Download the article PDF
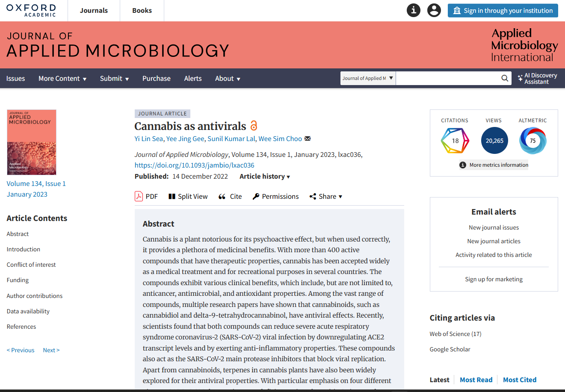 point(146,197)
